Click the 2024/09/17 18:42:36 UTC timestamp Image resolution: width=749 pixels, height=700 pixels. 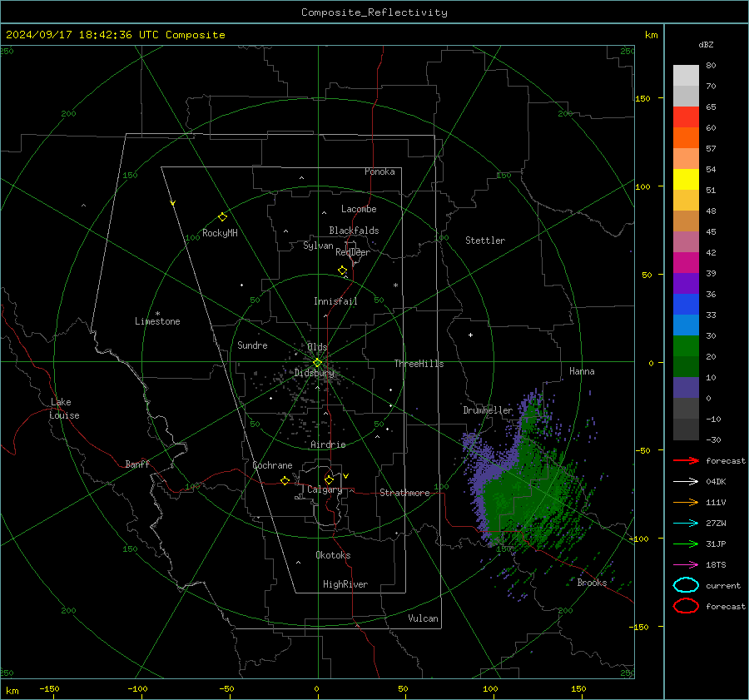point(82,35)
